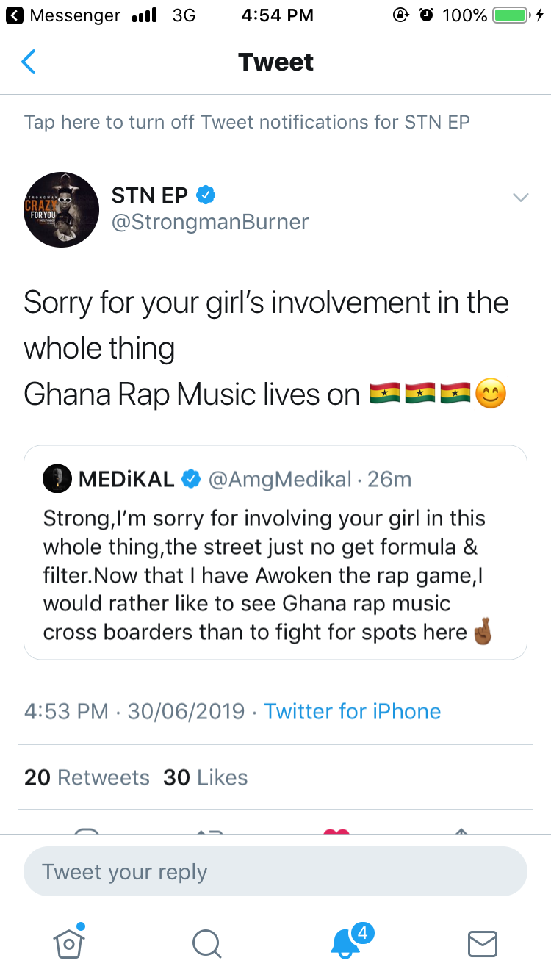View the list of 20 Retweets
The height and width of the screenshot is (980, 551).
pyautogui.click(x=87, y=777)
